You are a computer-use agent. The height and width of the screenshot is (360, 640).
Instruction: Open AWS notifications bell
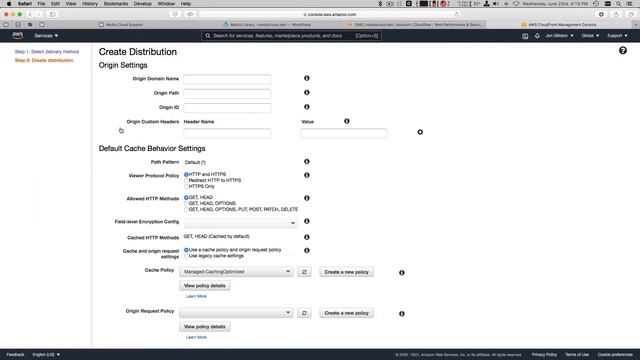(x=537, y=36)
